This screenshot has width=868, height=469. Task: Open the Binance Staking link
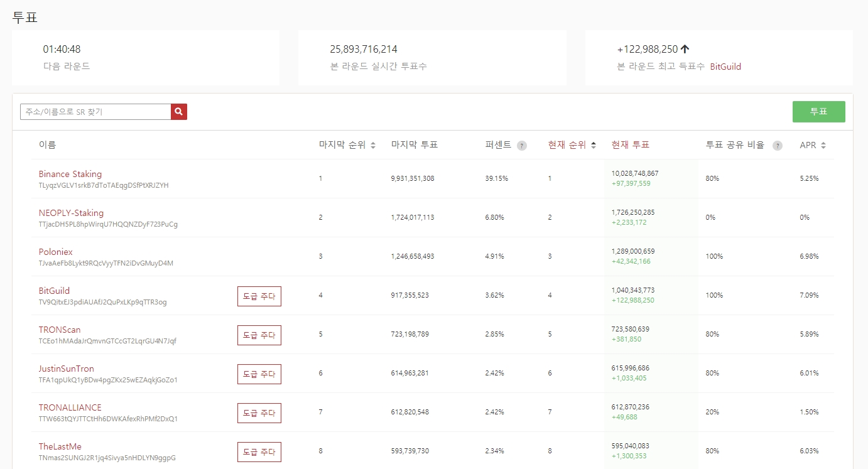pos(70,174)
